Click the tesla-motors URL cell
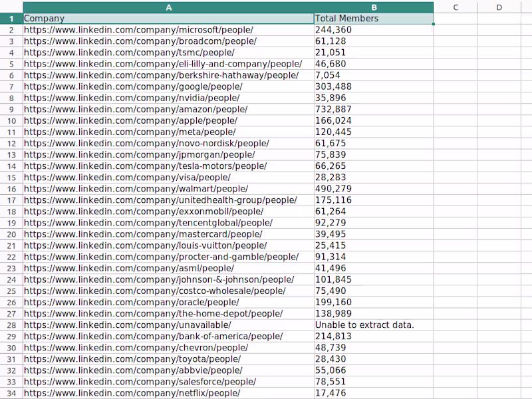 coord(169,166)
